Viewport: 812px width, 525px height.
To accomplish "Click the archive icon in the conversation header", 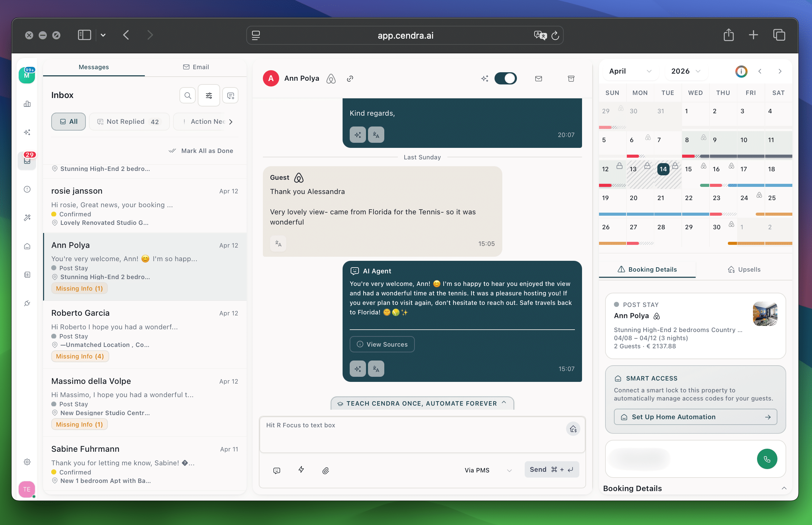I will pos(571,79).
